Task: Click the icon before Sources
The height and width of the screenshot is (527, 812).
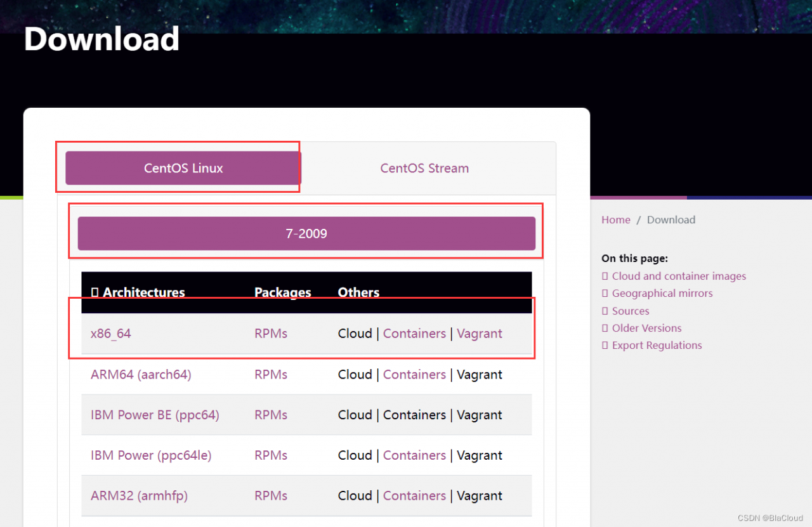Action: point(605,311)
